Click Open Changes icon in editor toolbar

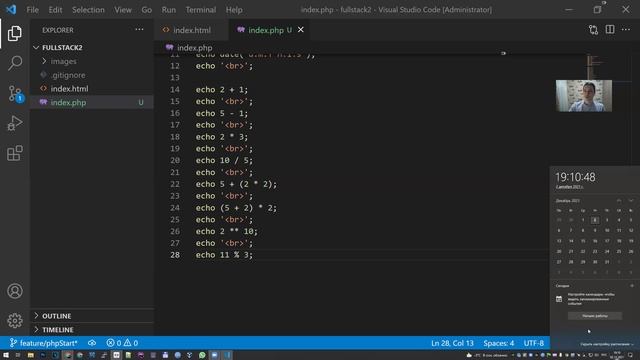593,29
